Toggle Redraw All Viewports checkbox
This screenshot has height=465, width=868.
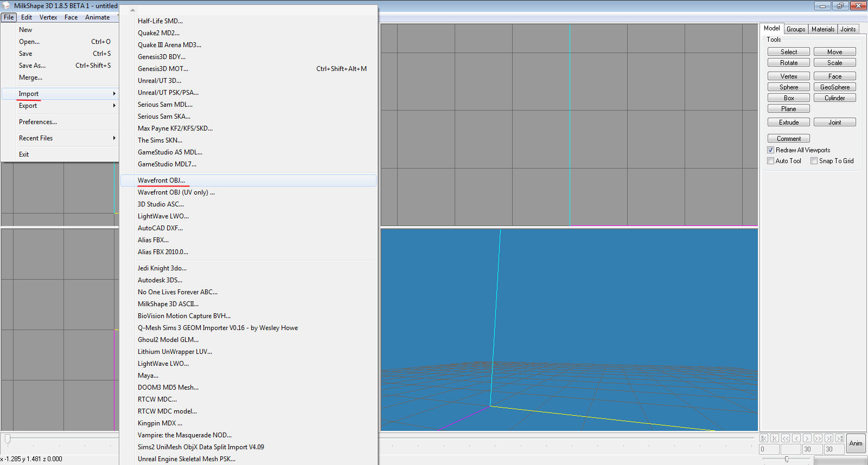[x=770, y=150]
